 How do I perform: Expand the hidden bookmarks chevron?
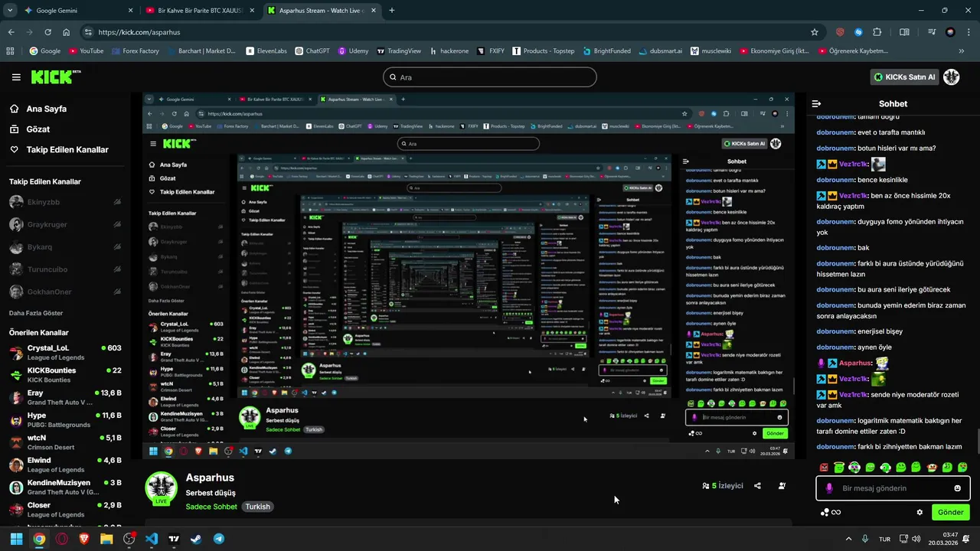pyautogui.click(x=962, y=51)
